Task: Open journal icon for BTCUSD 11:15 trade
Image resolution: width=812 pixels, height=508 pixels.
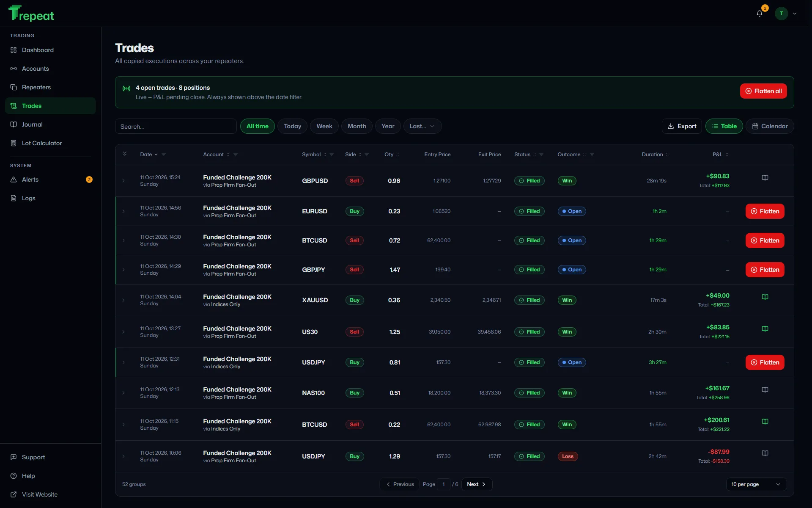Action: (x=765, y=422)
